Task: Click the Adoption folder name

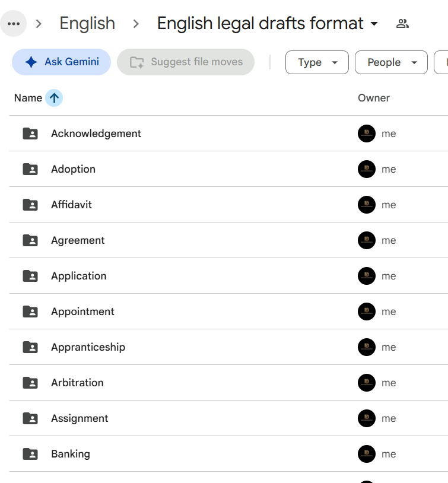Action: (74, 170)
